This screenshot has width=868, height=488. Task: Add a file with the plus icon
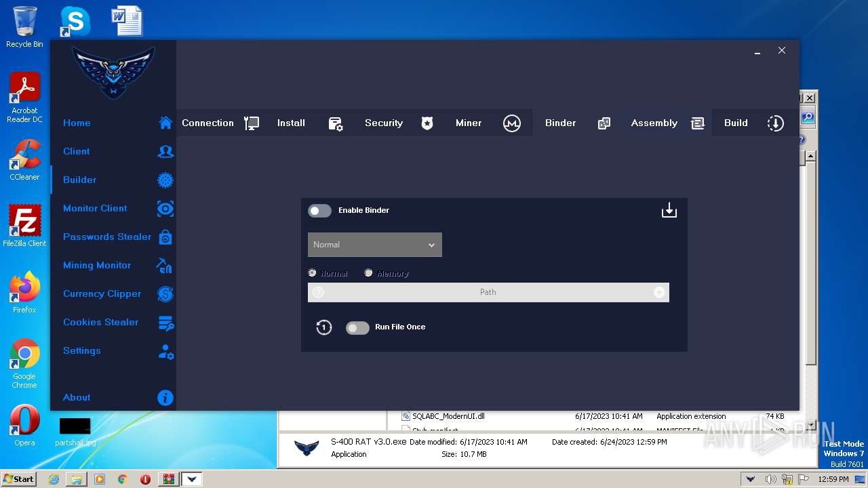[658, 292]
